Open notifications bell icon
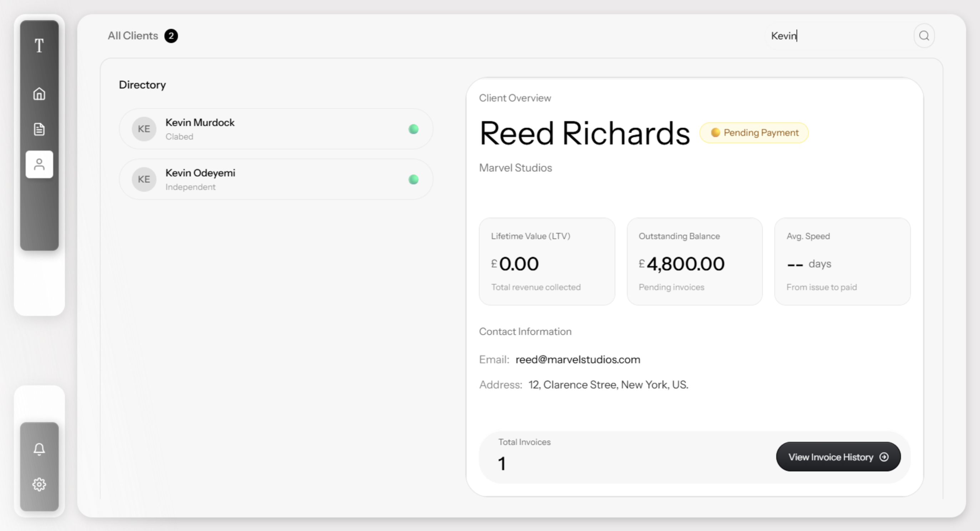This screenshot has width=980, height=531. pyautogui.click(x=39, y=449)
